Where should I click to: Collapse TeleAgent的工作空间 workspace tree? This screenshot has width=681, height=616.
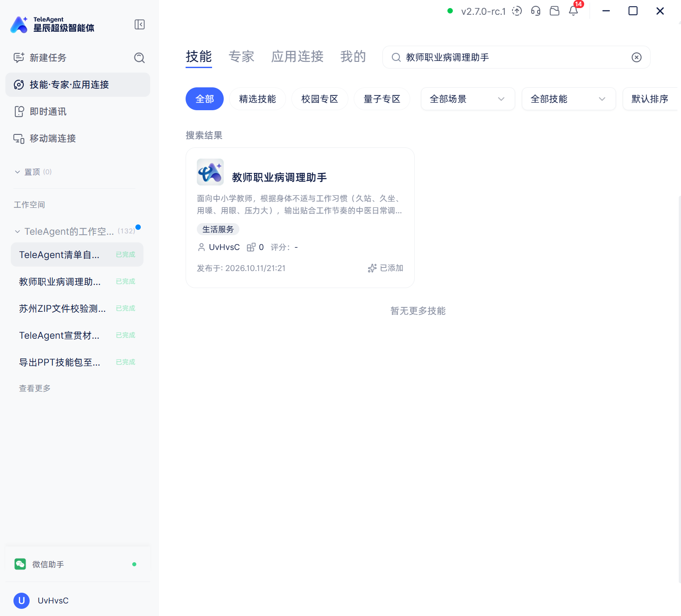[x=17, y=232]
